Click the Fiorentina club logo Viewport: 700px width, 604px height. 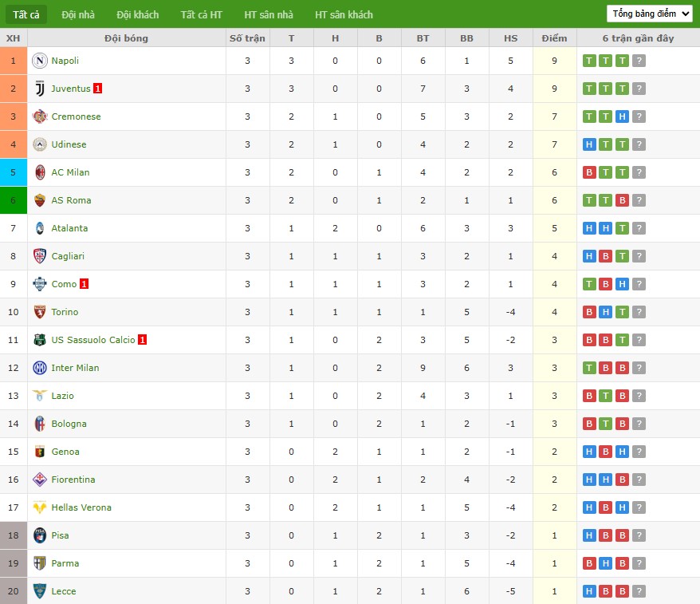(40, 480)
